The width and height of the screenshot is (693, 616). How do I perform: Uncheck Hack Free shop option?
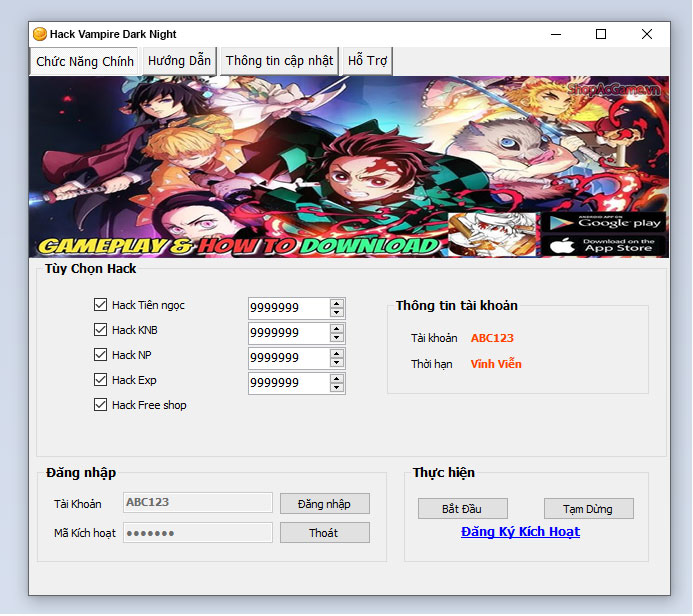pos(100,405)
